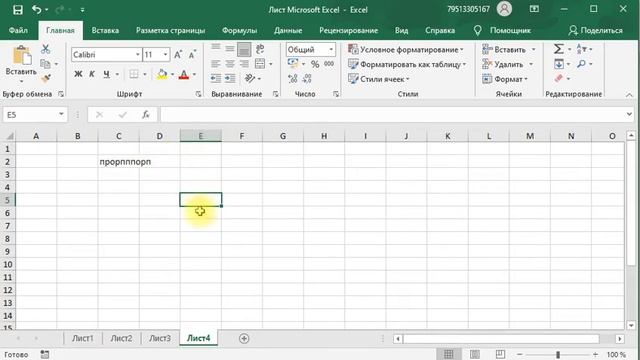
Task: Open Формат cells dropdown
Action: [505, 79]
